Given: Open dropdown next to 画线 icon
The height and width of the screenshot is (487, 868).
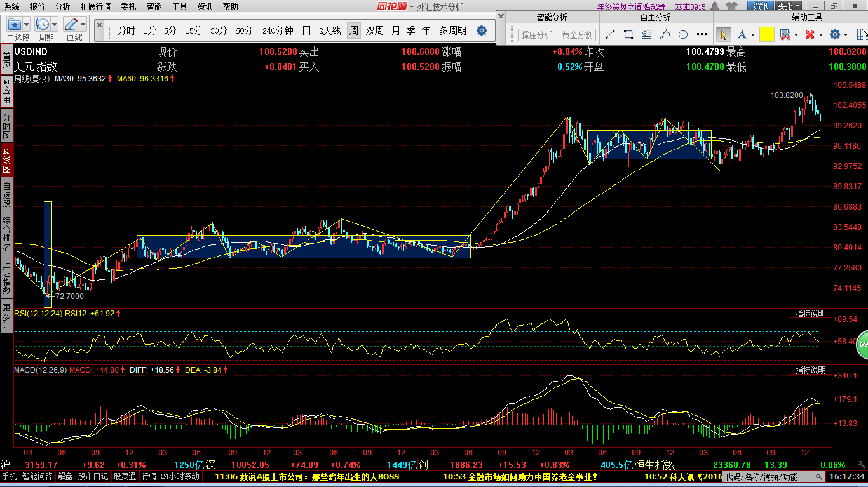Looking at the screenshot, I should (83, 25).
